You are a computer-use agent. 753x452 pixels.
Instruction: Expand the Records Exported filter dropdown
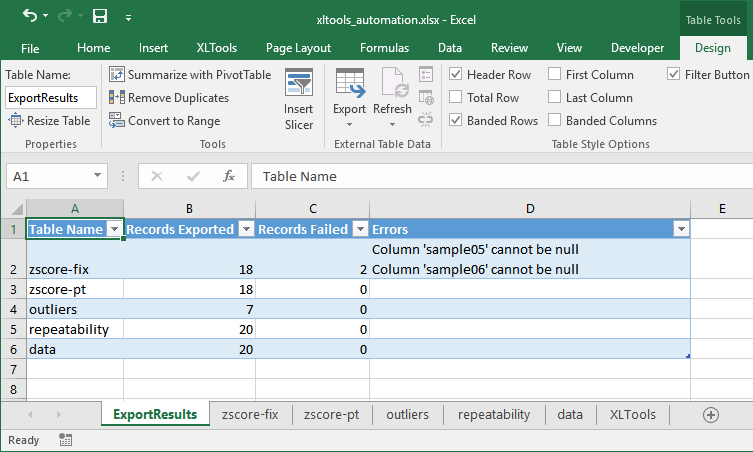(245, 230)
